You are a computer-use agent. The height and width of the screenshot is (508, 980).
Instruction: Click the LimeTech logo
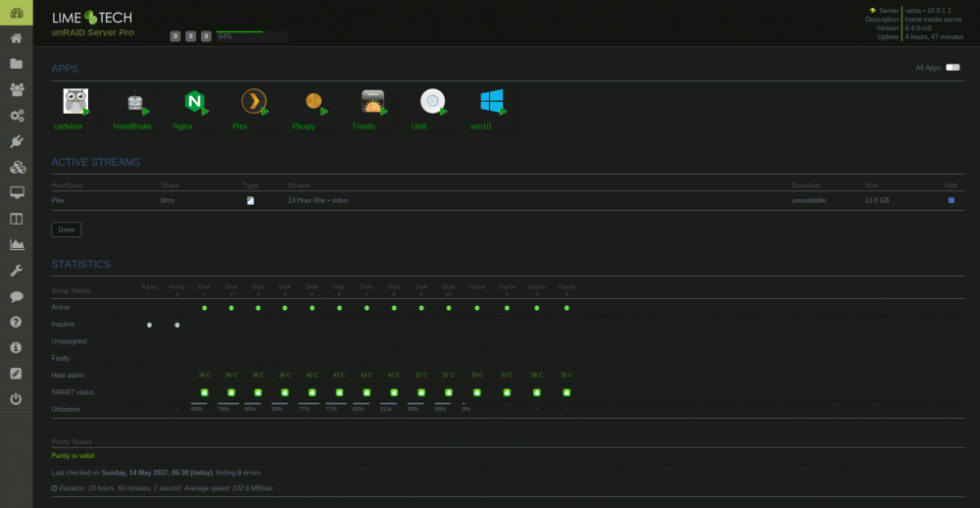click(92, 17)
